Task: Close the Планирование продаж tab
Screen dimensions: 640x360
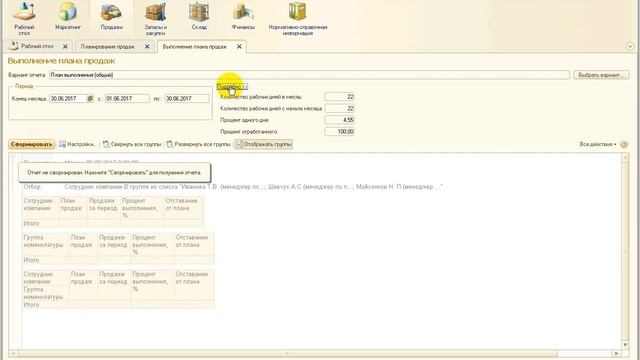Action: pyautogui.click(x=147, y=47)
